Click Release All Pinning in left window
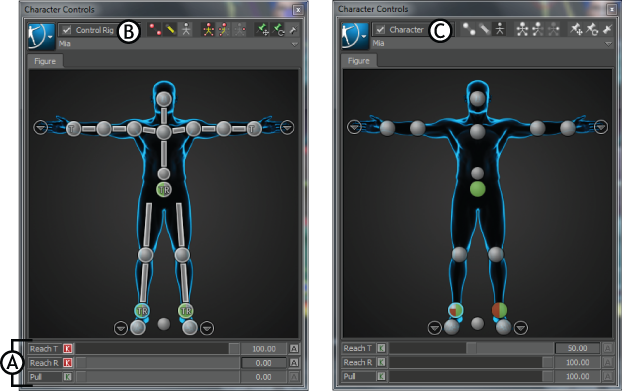Screen dimensions: 622x391 tap(293, 30)
